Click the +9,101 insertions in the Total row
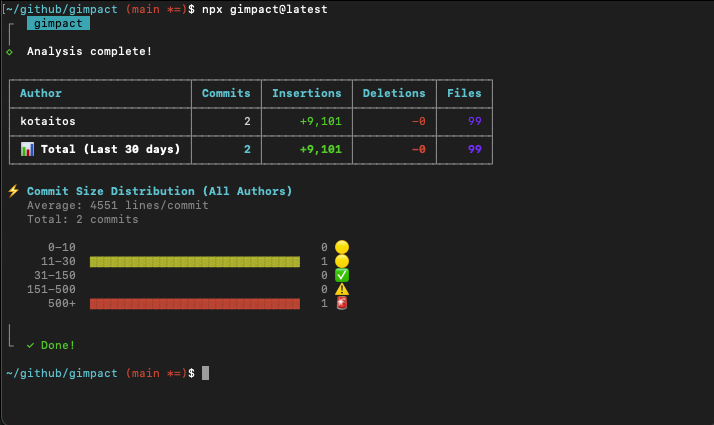714x425 pixels. 321,149
